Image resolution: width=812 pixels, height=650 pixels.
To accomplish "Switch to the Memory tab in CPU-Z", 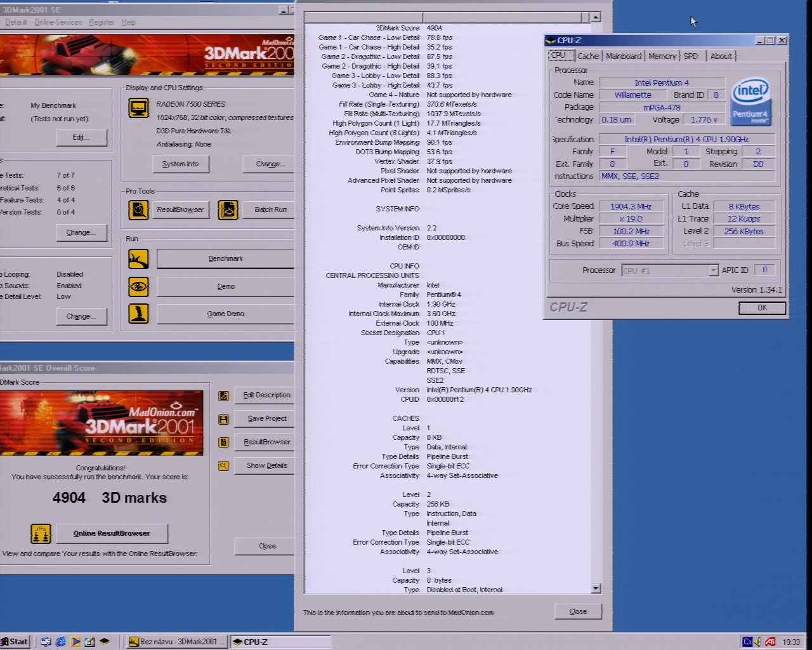I will (662, 56).
